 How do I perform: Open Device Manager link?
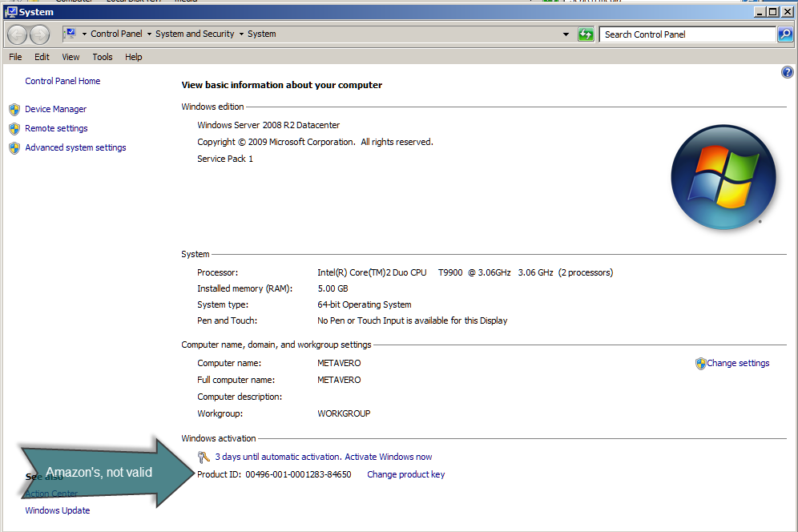coord(55,109)
